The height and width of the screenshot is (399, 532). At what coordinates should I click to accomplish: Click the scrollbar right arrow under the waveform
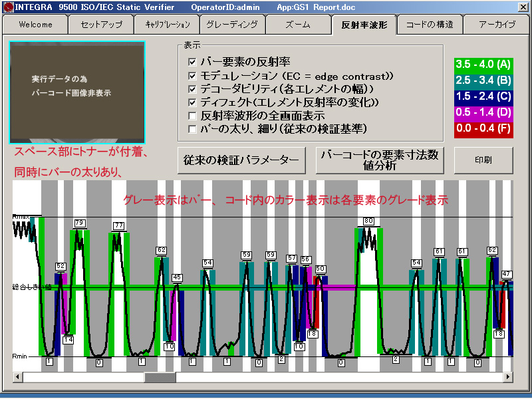pyautogui.click(x=508, y=378)
